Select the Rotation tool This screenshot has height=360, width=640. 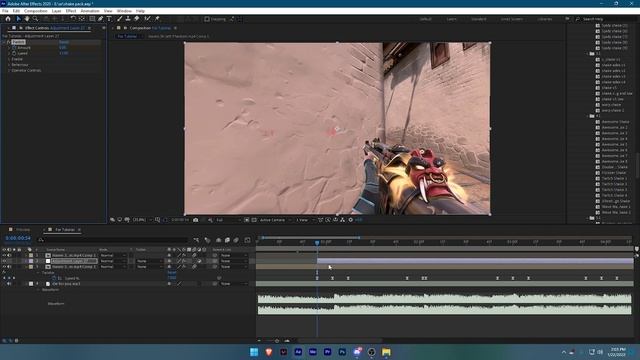click(73, 19)
